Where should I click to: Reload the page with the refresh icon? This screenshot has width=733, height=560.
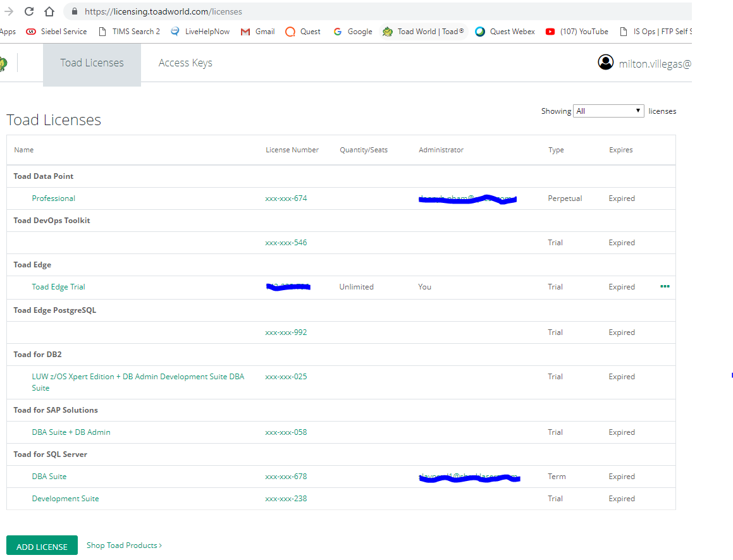(29, 11)
